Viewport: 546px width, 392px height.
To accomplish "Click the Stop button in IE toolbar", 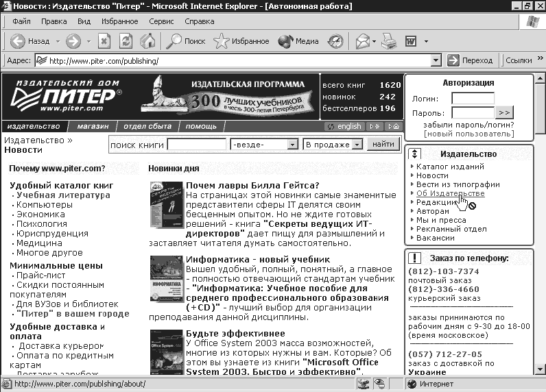I will (x=104, y=41).
